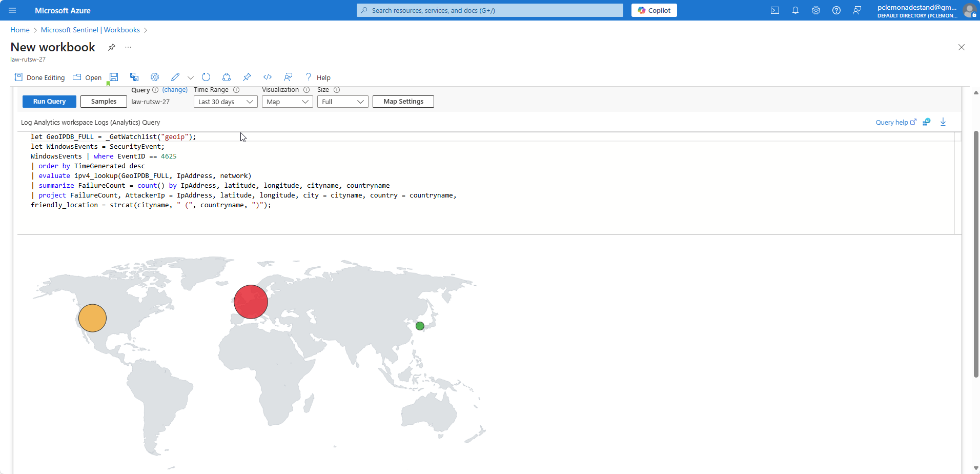
Task: Click the orange bubble over western USA
Action: [92, 318]
